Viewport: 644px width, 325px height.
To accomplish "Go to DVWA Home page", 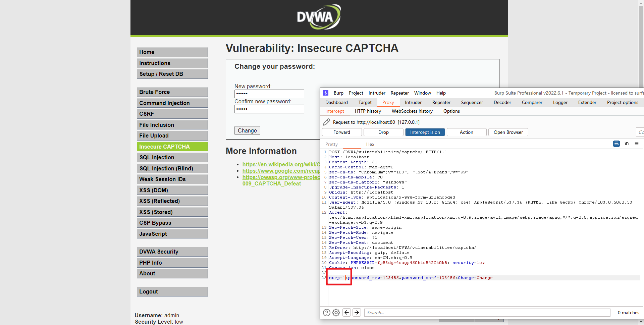I will [172, 52].
